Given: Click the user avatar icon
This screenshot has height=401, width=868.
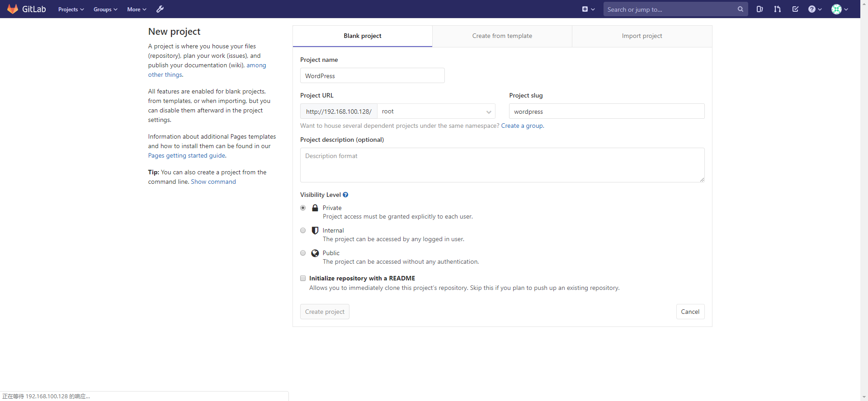Looking at the screenshot, I should (836, 9).
